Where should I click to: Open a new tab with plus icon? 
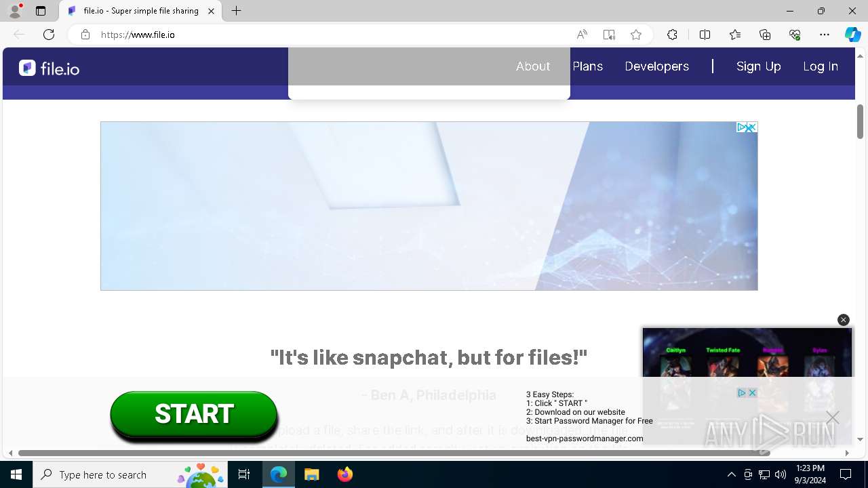[x=236, y=11]
